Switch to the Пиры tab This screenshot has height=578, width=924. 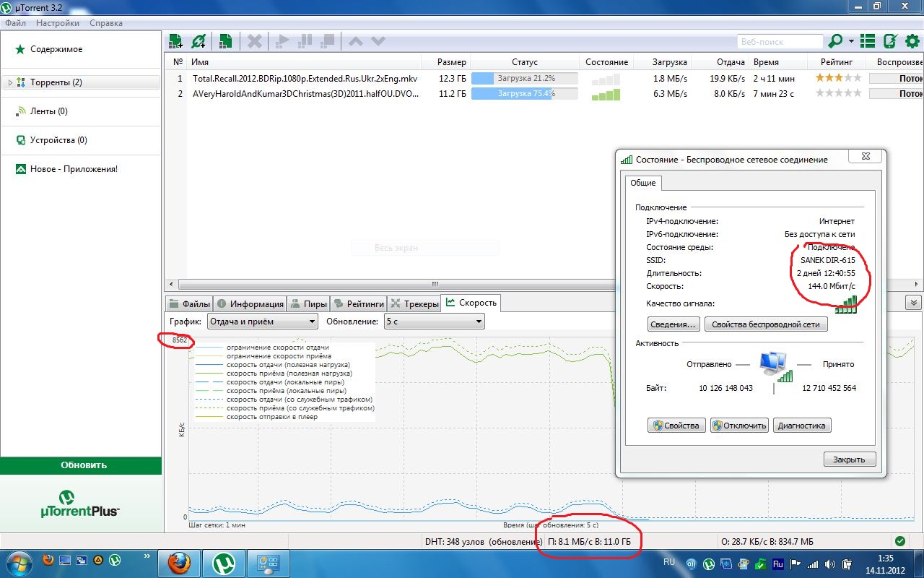[309, 304]
